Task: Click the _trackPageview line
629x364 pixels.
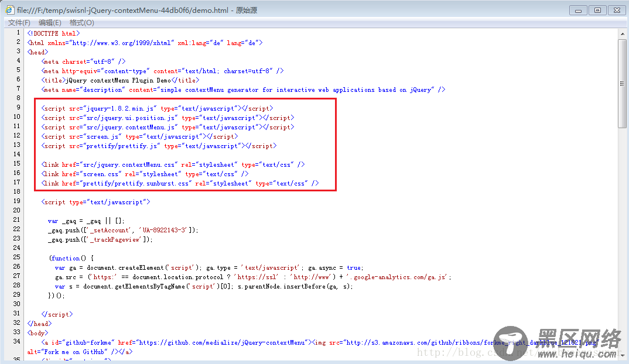Action: 100,240
